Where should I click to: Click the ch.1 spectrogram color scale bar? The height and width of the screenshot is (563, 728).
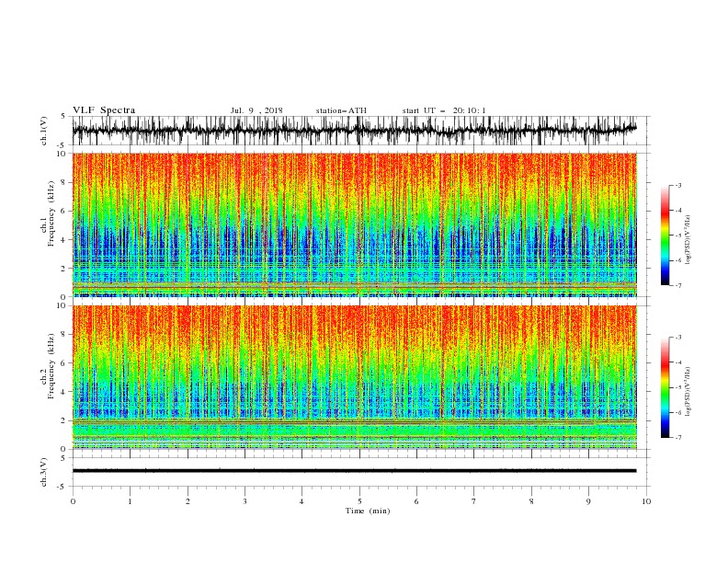tap(665, 236)
